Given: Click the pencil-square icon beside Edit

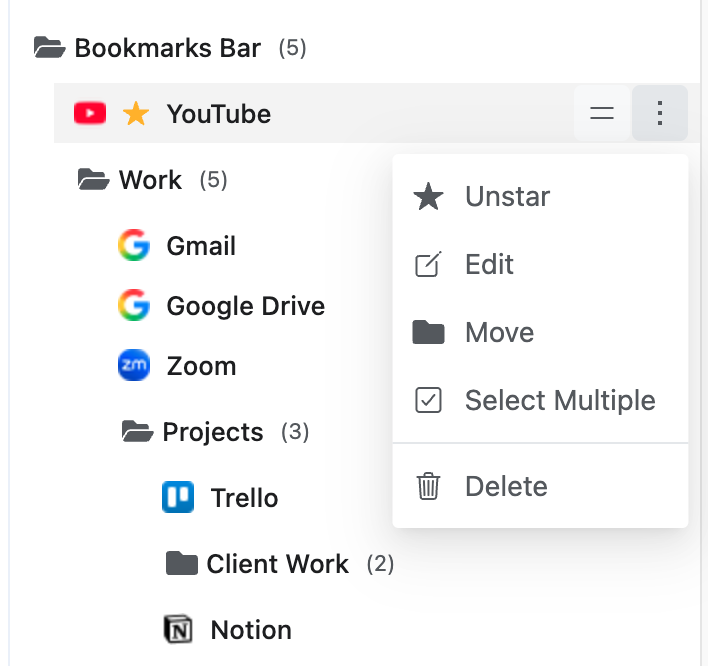Looking at the screenshot, I should [x=428, y=264].
